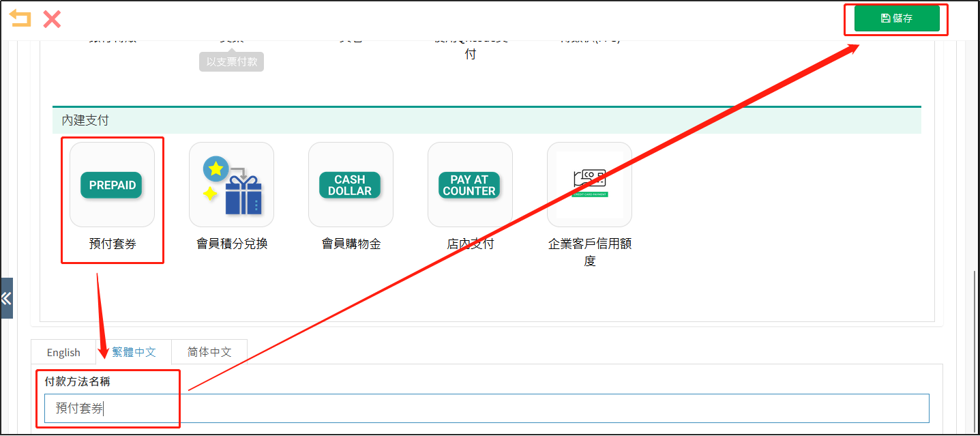Open the 繁體中文 tab

pyautogui.click(x=134, y=352)
